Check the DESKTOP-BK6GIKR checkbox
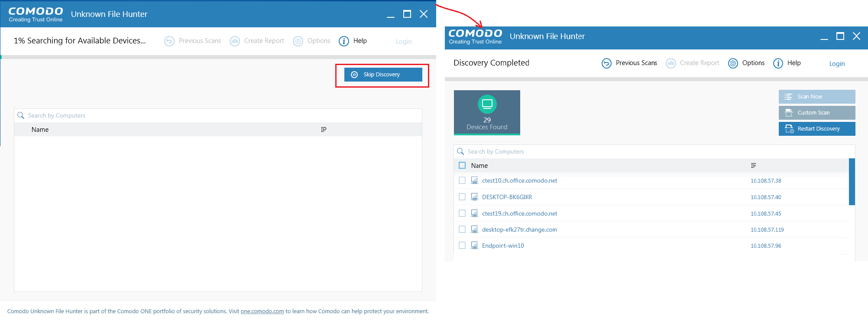Screen dimensions: 868x321 coord(462,197)
